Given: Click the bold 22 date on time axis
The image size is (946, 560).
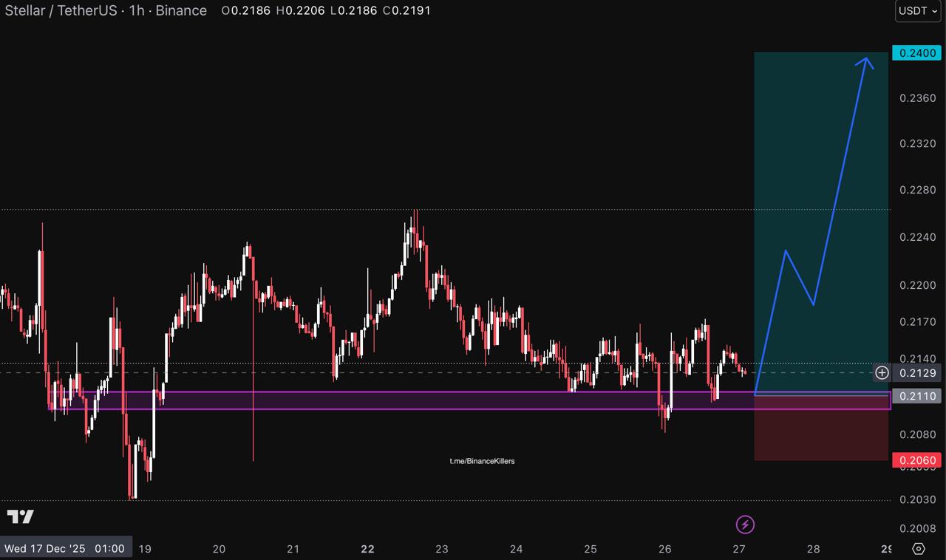Looking at the screenshot, I should click(x=367, y=549).
